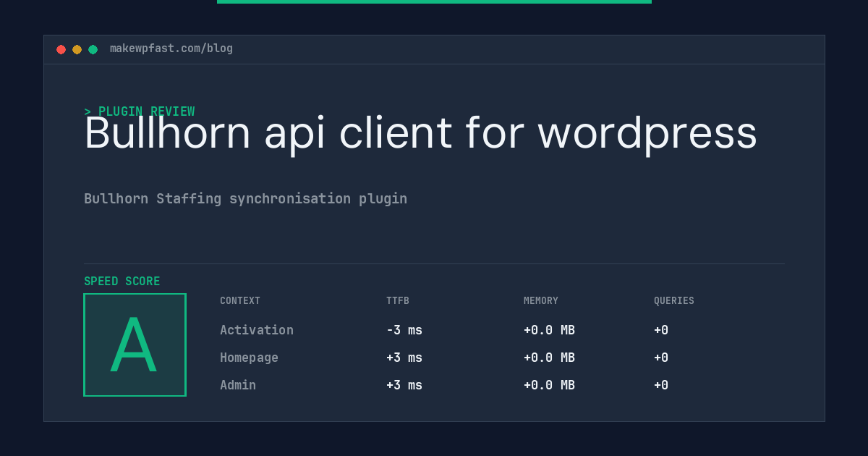Click the 'Bullhorn api client for wordpress' title
This screenshot has width=868, height=456.
420,134
